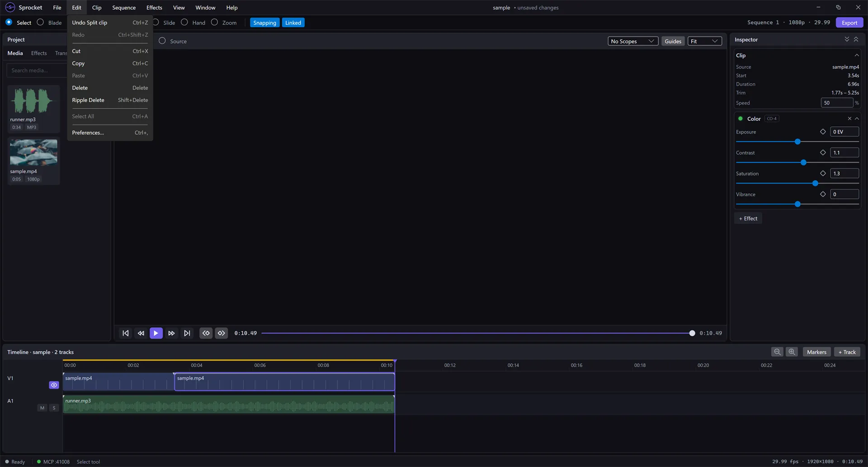The width and height of the screenshot is (868, 467).
Task: Click the Contrast keyframe diamond icon
Action: click(823, 152)
